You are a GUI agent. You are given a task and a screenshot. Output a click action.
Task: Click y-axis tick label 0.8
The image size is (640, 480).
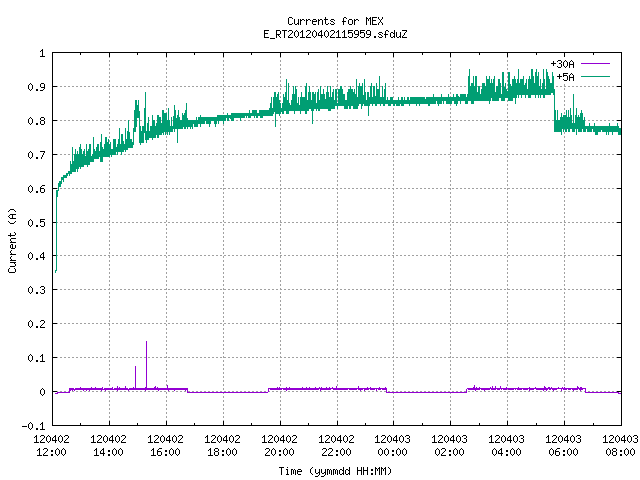pyautogui.click(x=36, y=121)
